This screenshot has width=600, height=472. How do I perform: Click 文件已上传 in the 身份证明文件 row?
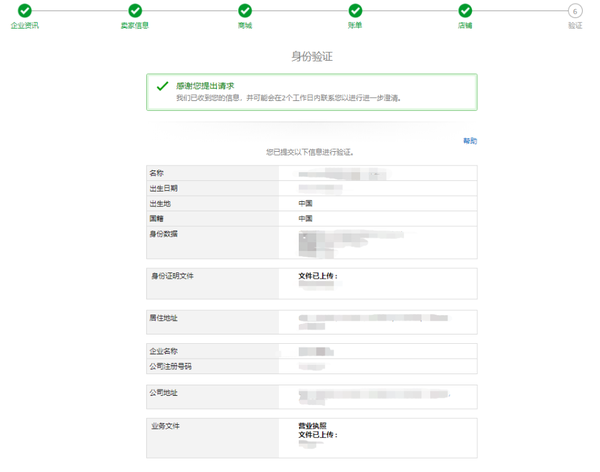pos(318,276)
